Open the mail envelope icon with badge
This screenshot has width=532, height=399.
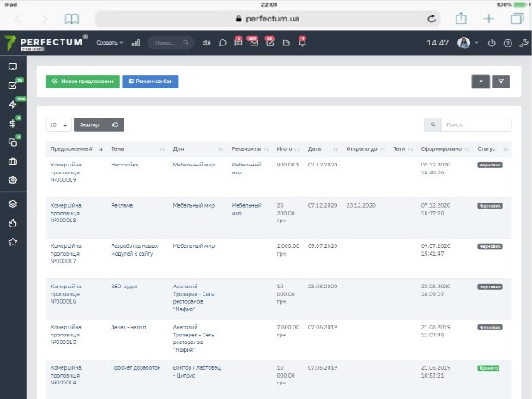point(254,42)
